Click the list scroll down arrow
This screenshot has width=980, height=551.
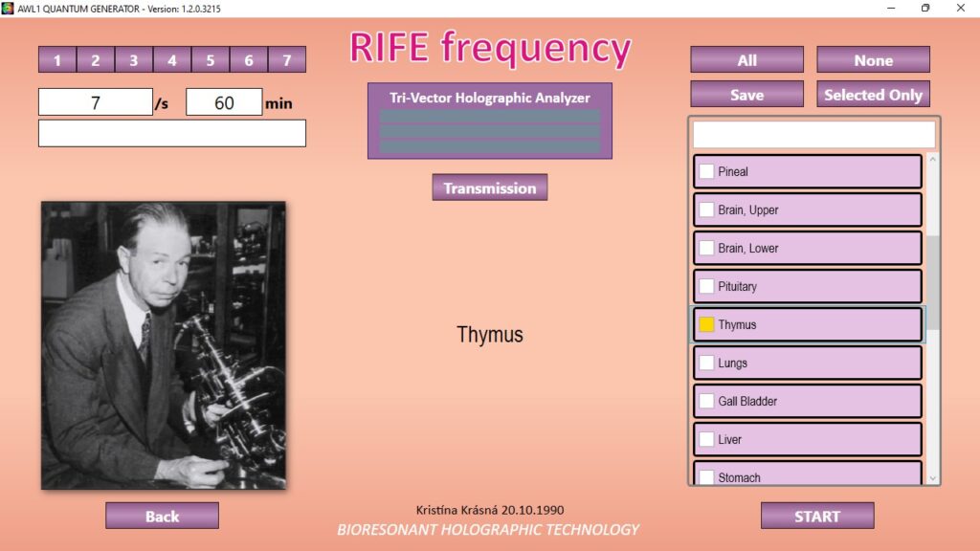[933, 477]
